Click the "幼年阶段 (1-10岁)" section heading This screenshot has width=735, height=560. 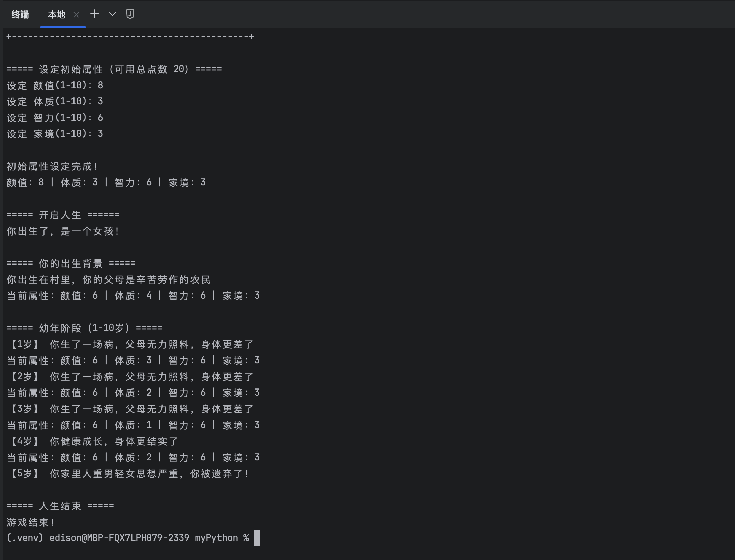84,328
